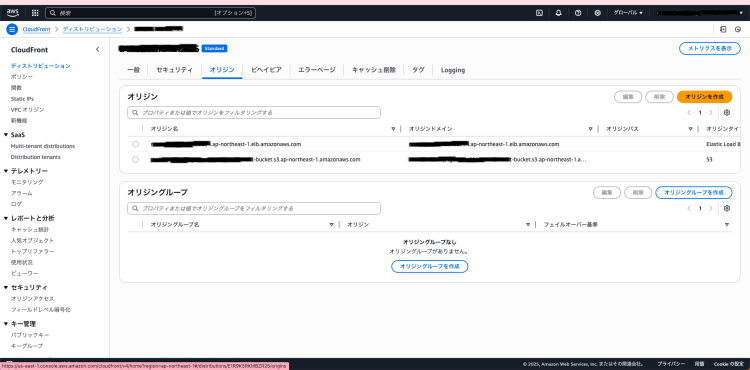Viewport: 750px width, 370px height.
Task: Collapse the CloudFront sidebar arrow
Action: tap(98, 50)
